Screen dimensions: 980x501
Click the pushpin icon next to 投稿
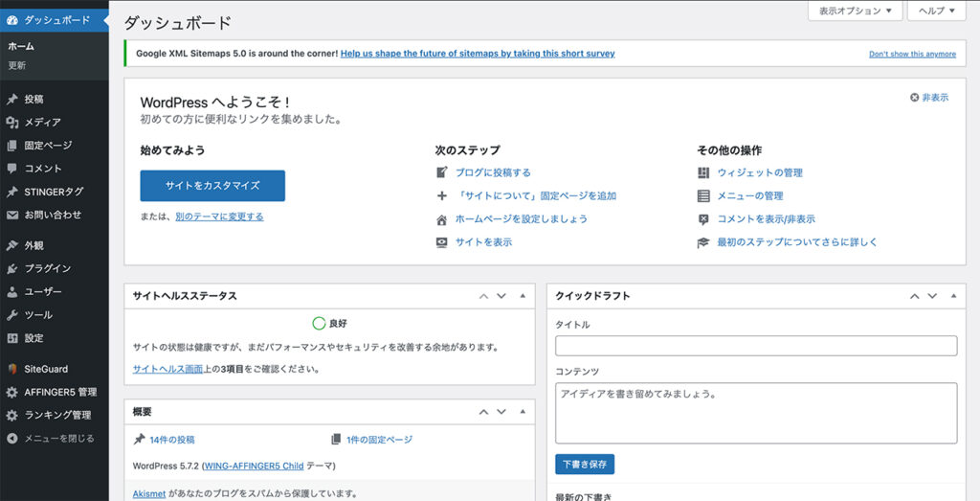[x=11, y=99]
